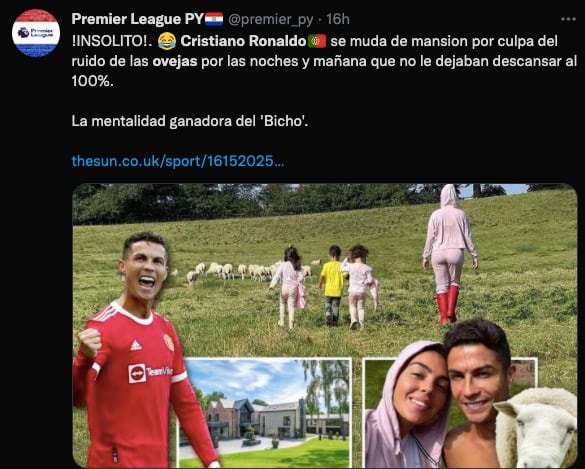The image size is (585, 469).
Task: Click the bold Cristiano Ronaldo name text
Action: (x=243, y=41)
